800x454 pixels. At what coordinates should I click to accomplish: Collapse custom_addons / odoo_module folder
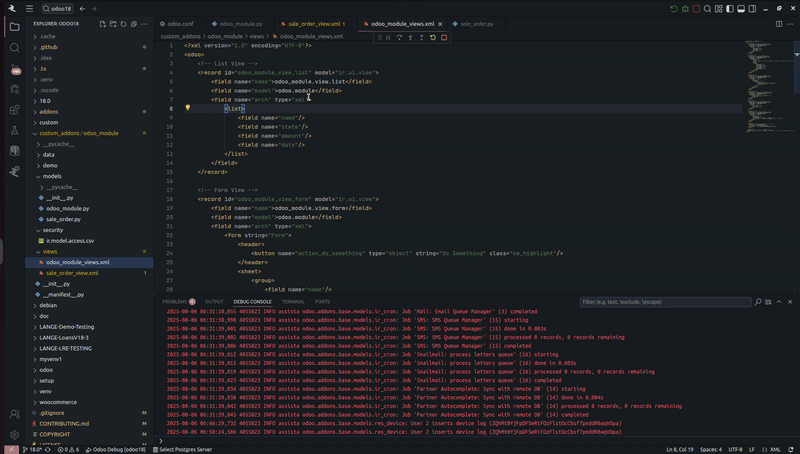pyautogui.click(x=79, y=133)
